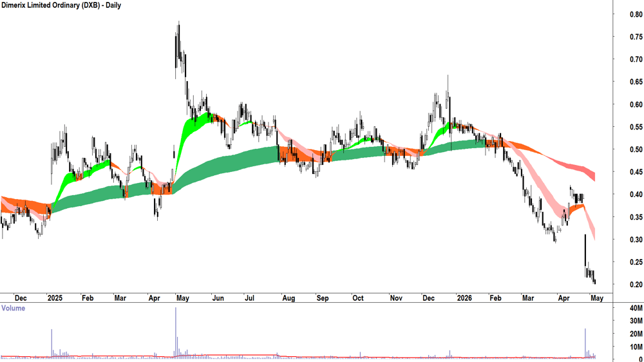Viewport: 644px width, 362px height.
Task: Click the Jul date axis label
Action: pos(249,298)
